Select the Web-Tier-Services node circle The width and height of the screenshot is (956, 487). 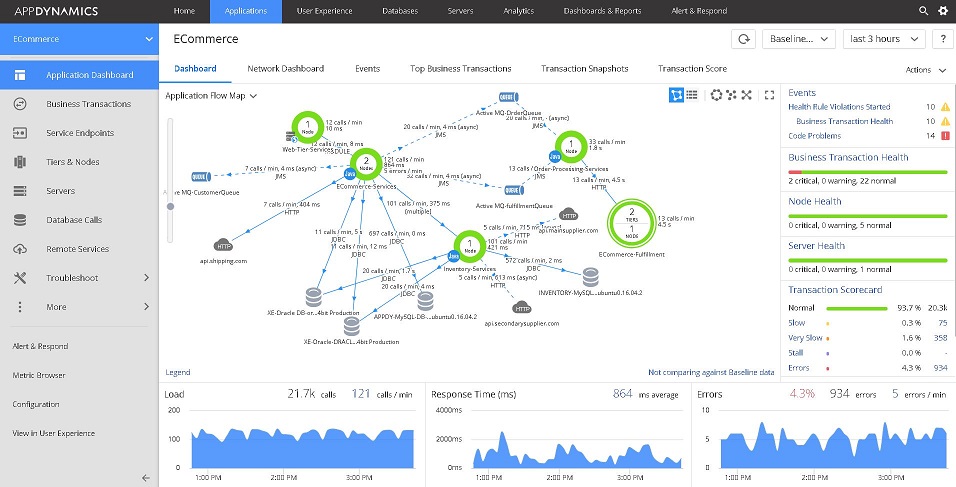308,127
